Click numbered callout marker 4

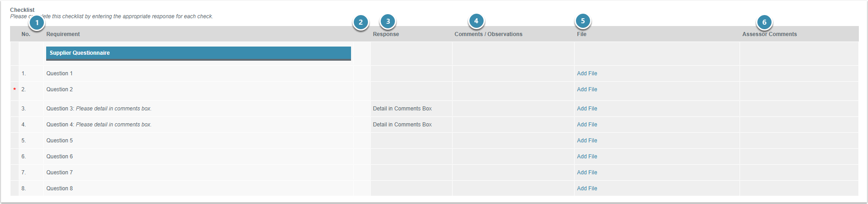[x=476, y=21]
